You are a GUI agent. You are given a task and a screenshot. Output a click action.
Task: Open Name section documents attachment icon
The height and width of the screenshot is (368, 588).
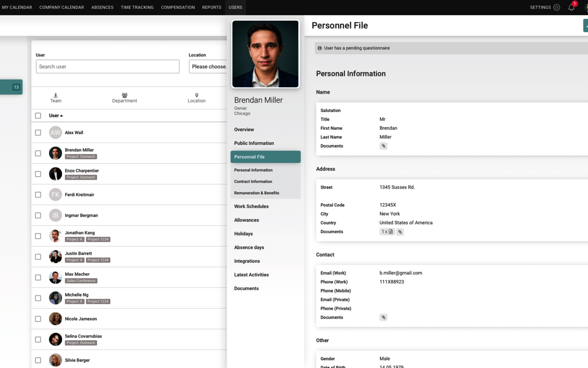pos(383,146)
